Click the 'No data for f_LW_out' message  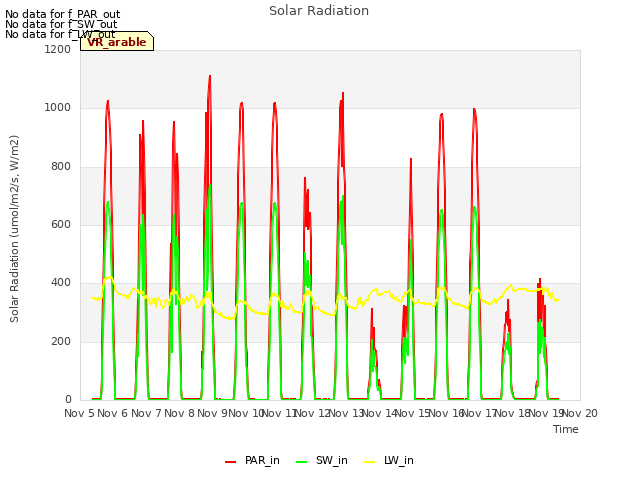[x=60, y=34]
